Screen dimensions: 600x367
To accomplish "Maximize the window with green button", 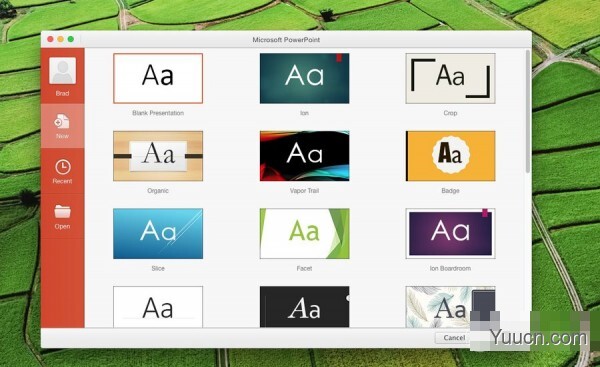I will click(x=71, y=39).
